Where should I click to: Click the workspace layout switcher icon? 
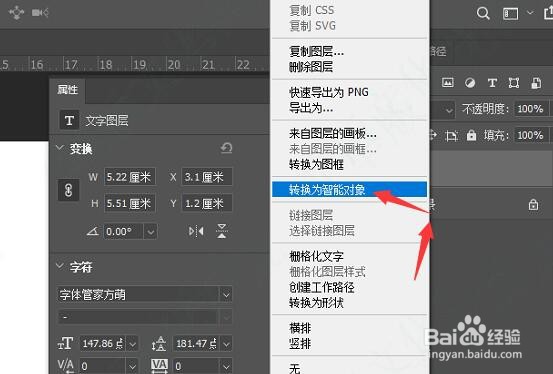pos(510,13)
